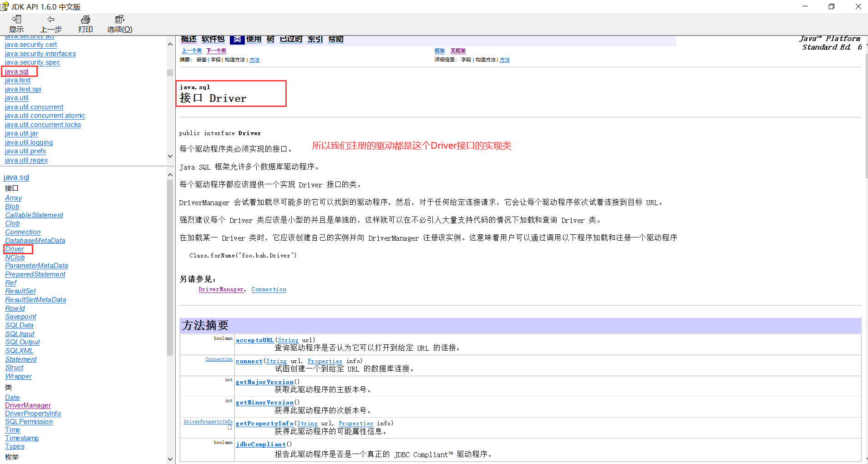Screen dimensions: 868x464
Task: Open DriverManager link under 另请参见
Action: [x=221, y=289]
